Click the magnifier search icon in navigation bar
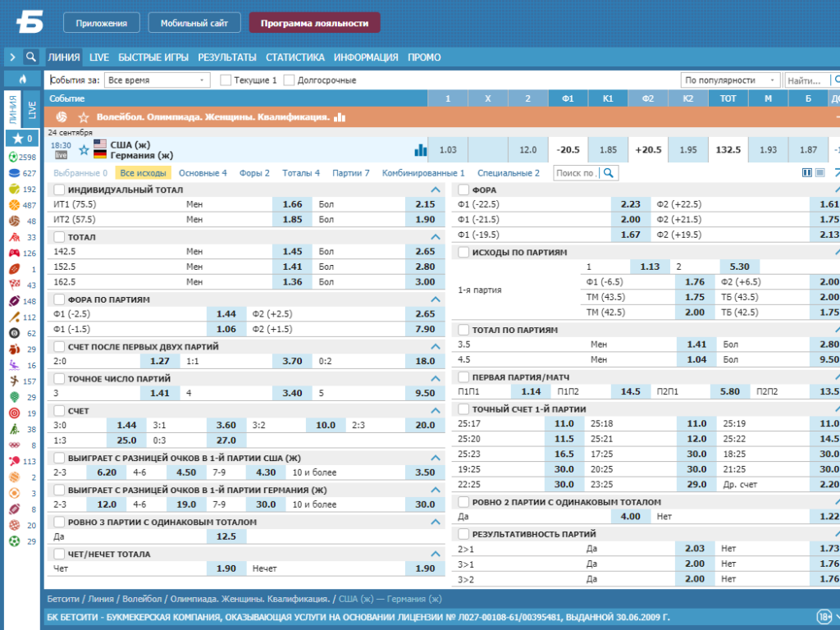Image resolution: width=840 pixels, height=630 pixels. click(x=31, y=57)
